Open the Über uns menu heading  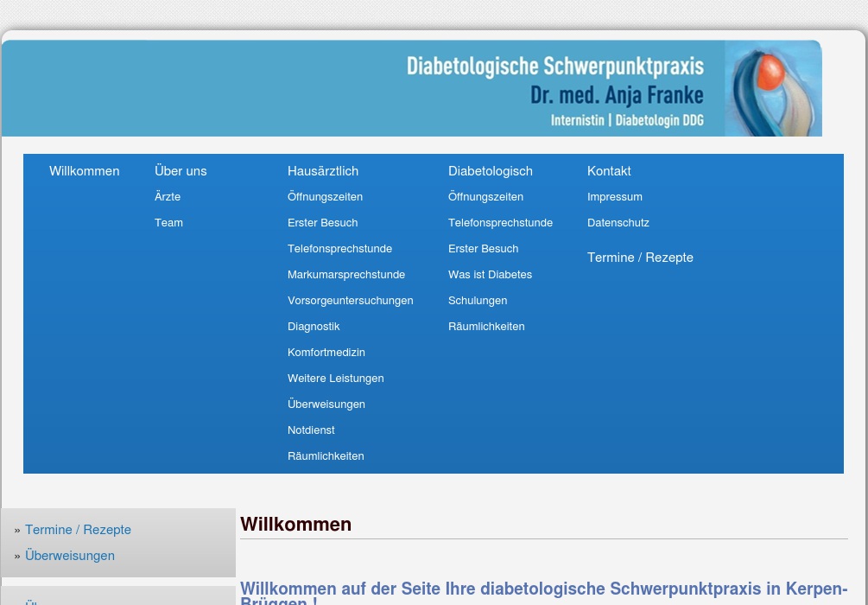[181, 171]
